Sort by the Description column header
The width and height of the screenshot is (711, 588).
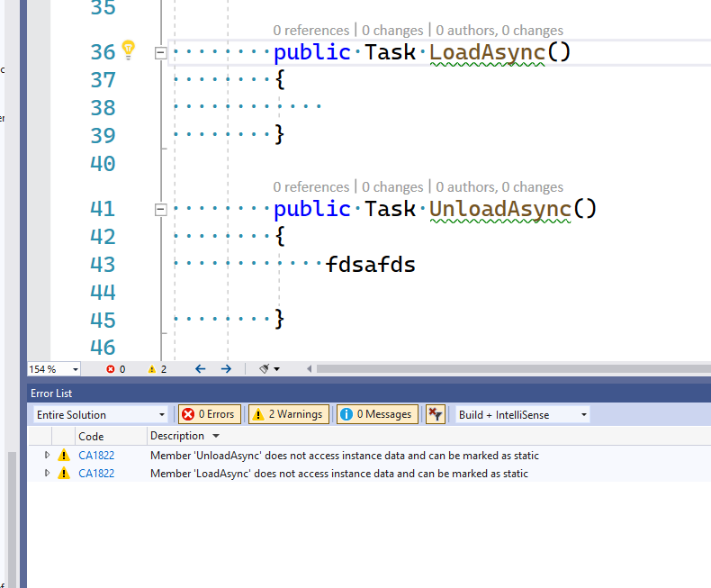176,436
